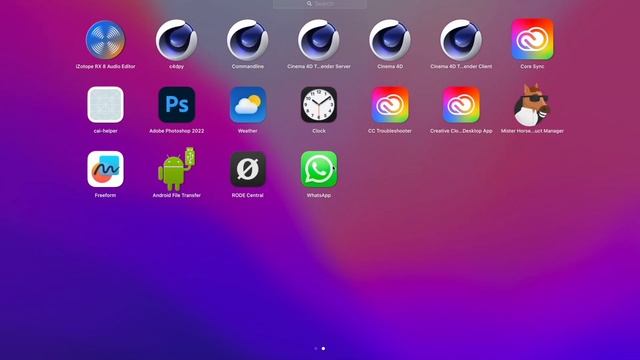Viewport: 640px width, 360px height.
Task: Launch Android File Transfer
Action: 176,169
